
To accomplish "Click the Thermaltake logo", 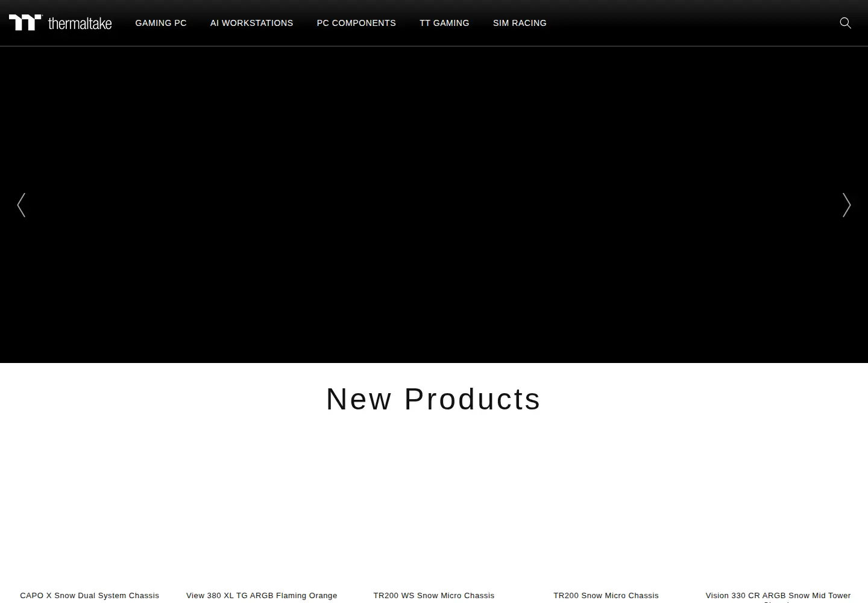I will click(x=60, y=23).
